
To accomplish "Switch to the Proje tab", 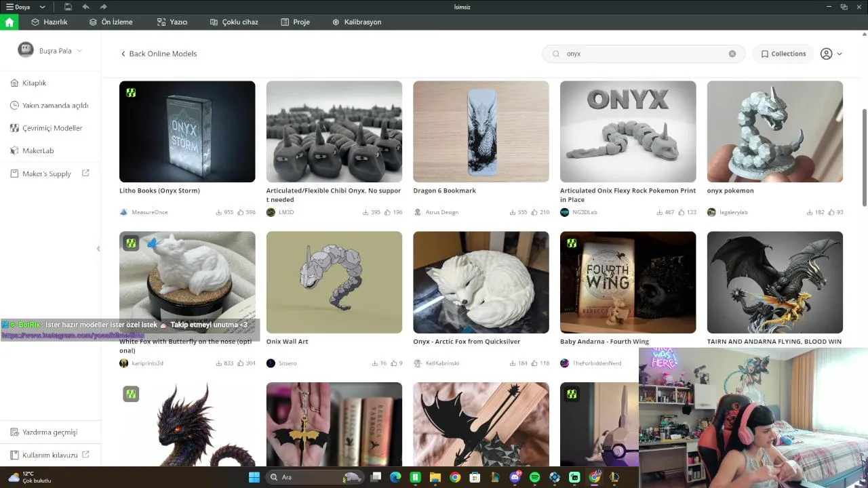I will [x=296, y=22].
